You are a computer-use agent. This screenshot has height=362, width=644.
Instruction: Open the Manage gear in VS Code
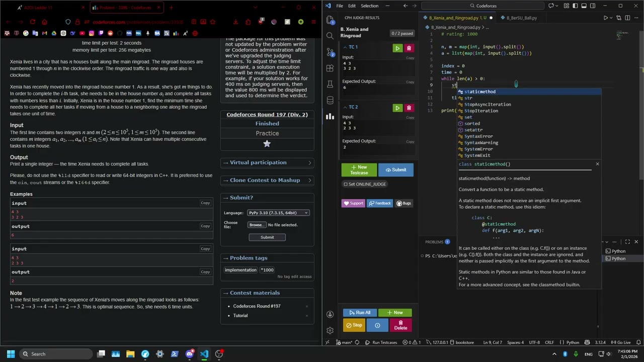(330, 330)
